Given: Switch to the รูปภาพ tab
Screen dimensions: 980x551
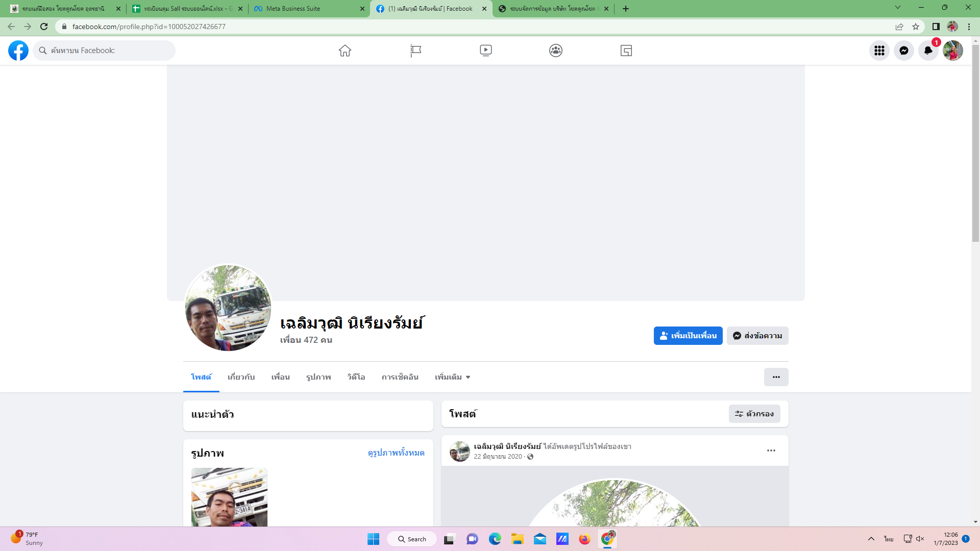Looking at the screenshot, I should pyautogui.click(x=318, y=377).
